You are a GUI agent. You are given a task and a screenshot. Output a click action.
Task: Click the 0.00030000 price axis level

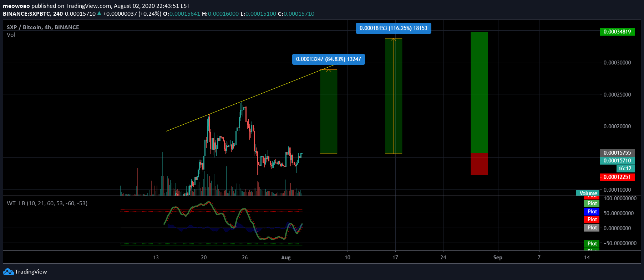[617, 62]
